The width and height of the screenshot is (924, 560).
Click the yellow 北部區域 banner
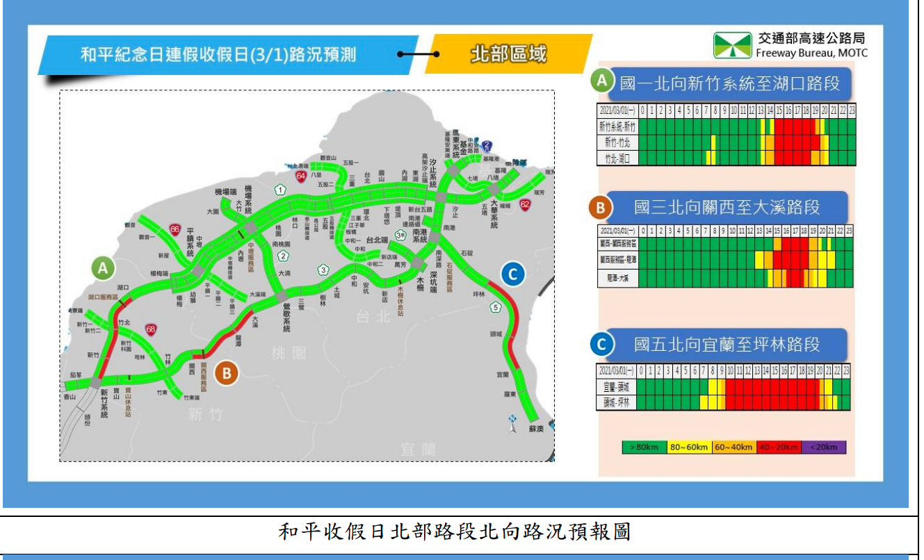508,54
